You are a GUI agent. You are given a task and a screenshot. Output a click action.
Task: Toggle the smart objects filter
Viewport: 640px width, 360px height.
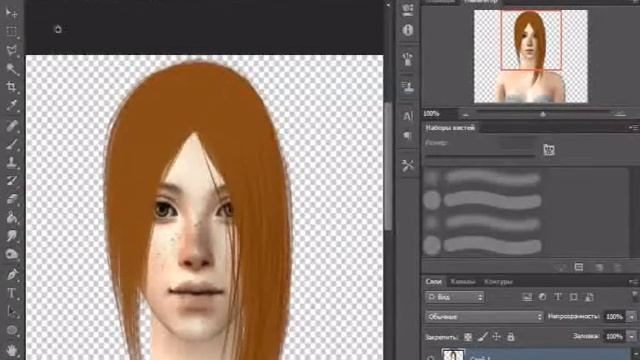coord(589,297)
